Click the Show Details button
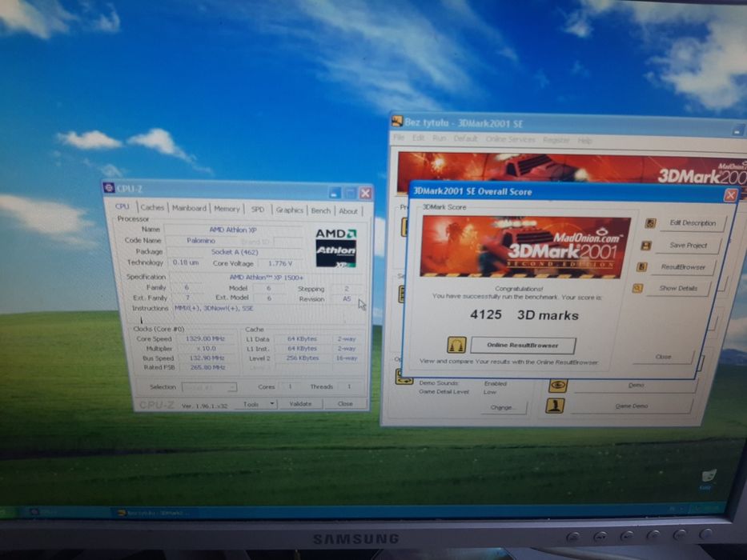The image size is (747, 560). click(x=678, y=288)
